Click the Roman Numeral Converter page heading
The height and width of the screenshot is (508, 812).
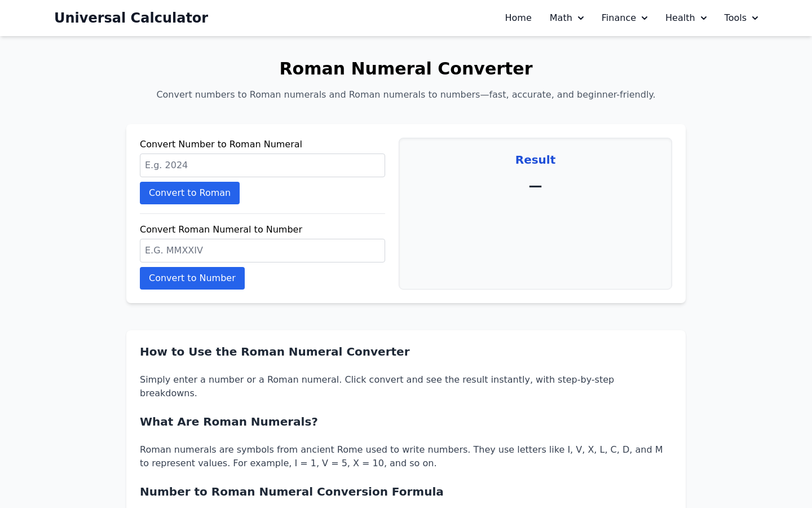[x=406, y=68]
